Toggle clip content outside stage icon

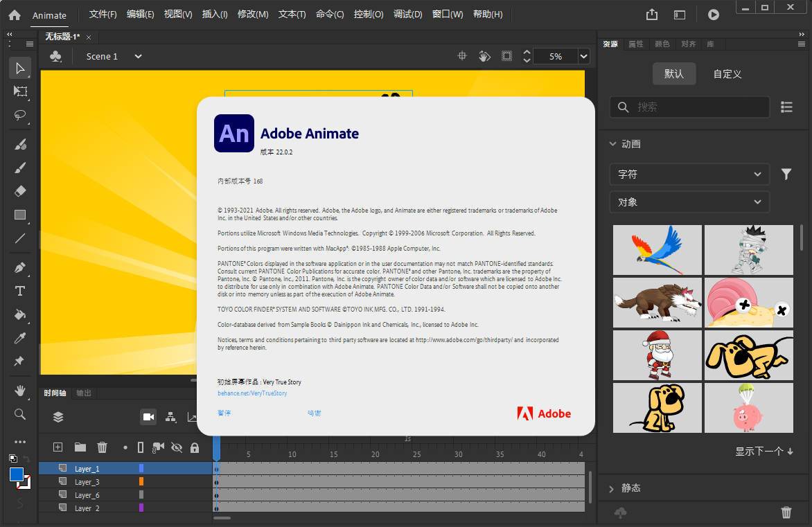point(506,56)
